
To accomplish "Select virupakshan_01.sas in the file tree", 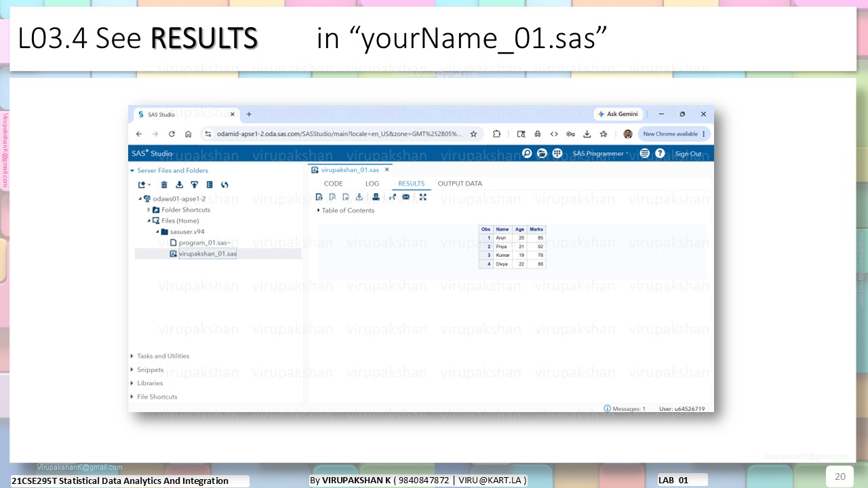I will [208, 254].
